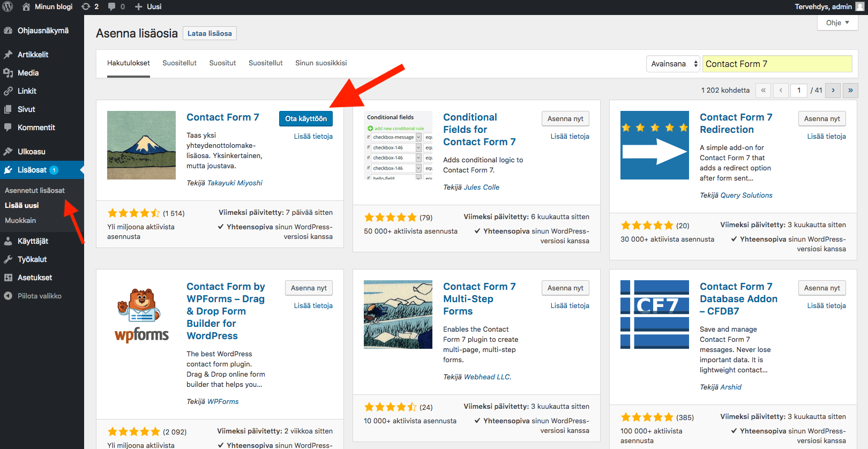Click the current page number field
868x449 pixels.
pyautogui.click(x=799, y=90)
